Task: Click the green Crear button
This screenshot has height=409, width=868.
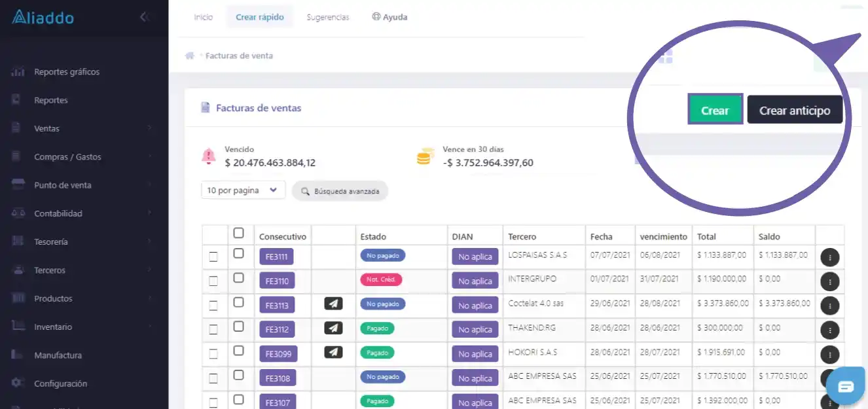Action: [x=715, y=110]
